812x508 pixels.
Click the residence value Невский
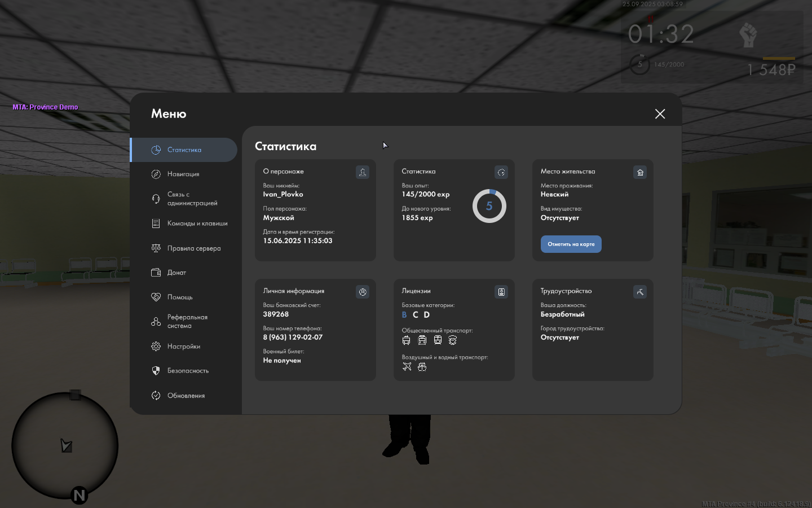click(555, 194)
